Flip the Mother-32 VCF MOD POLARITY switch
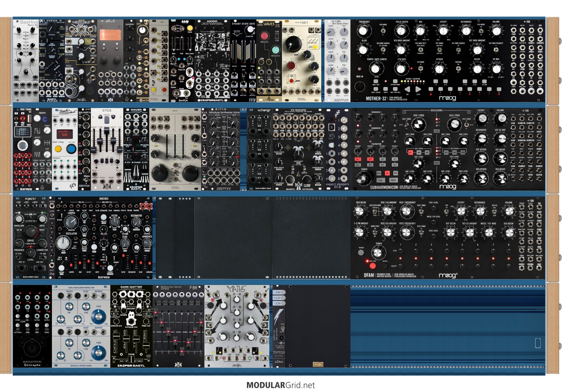The width and height of the screenshot is (562, 392). tap(495, 50)
